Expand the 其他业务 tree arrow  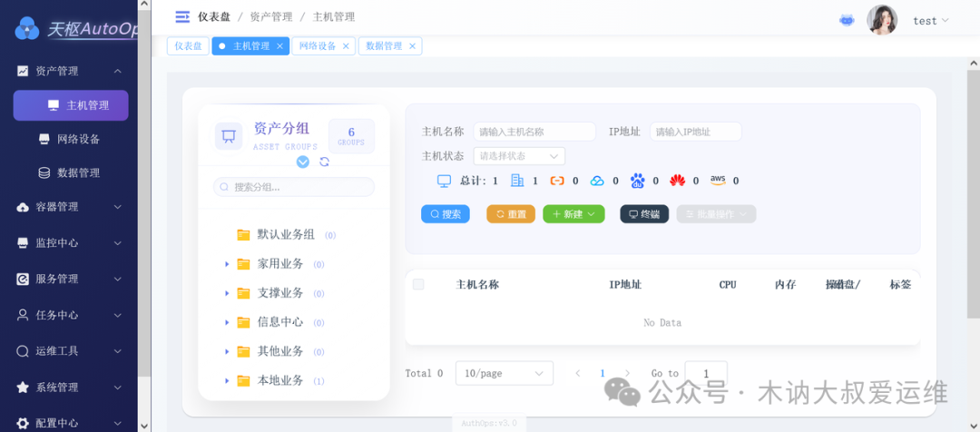pos(228,352)
